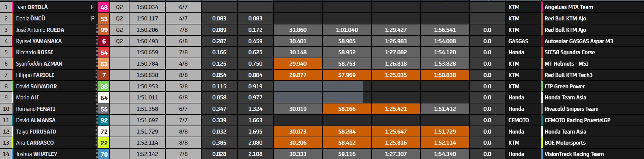
Task: Click rider number badge 99
Action: pos(104,30)
